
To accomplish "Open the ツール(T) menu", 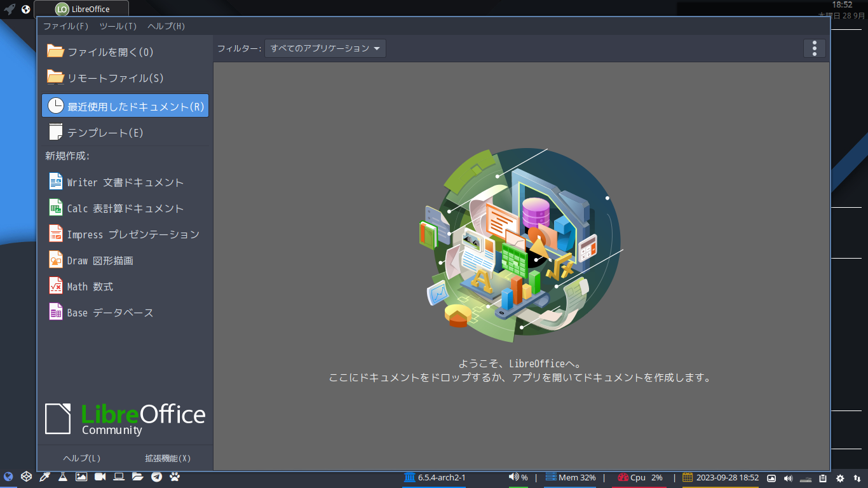I will (118, 26).
